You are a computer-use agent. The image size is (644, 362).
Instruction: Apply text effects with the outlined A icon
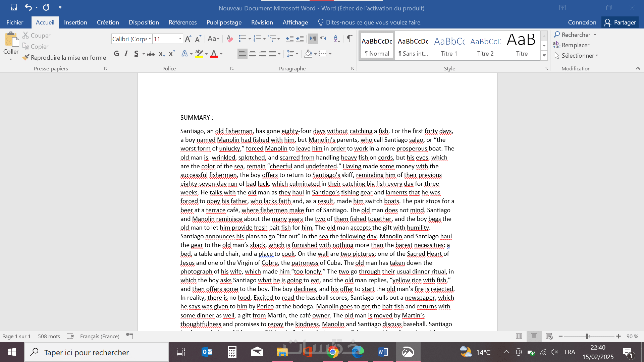tap(184, 54)
